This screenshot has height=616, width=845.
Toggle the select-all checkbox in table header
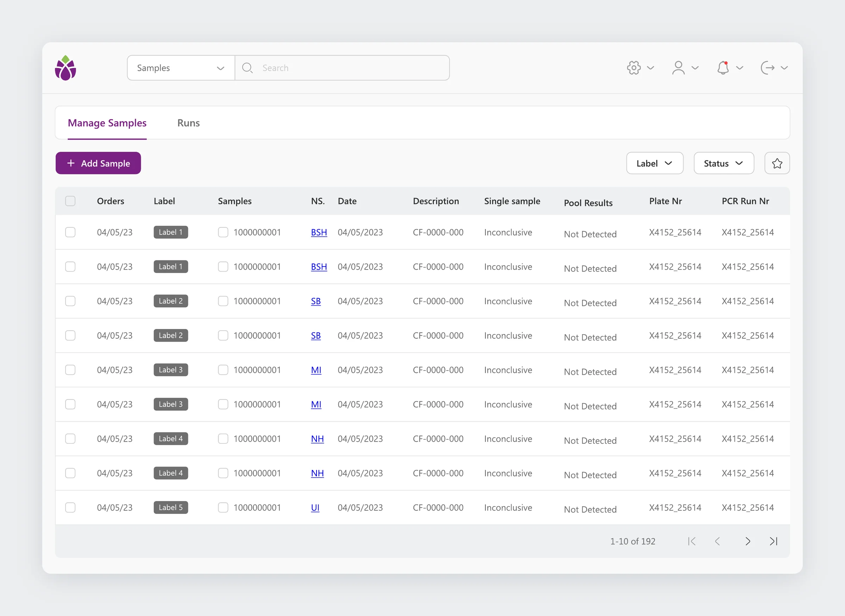[x=70, y=201]
